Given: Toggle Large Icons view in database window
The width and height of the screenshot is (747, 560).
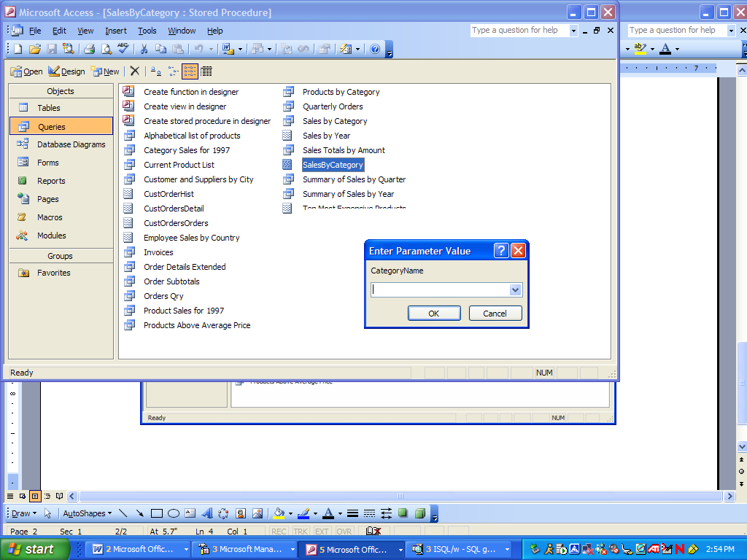Looking at the screenshot, I should point(155,71).
